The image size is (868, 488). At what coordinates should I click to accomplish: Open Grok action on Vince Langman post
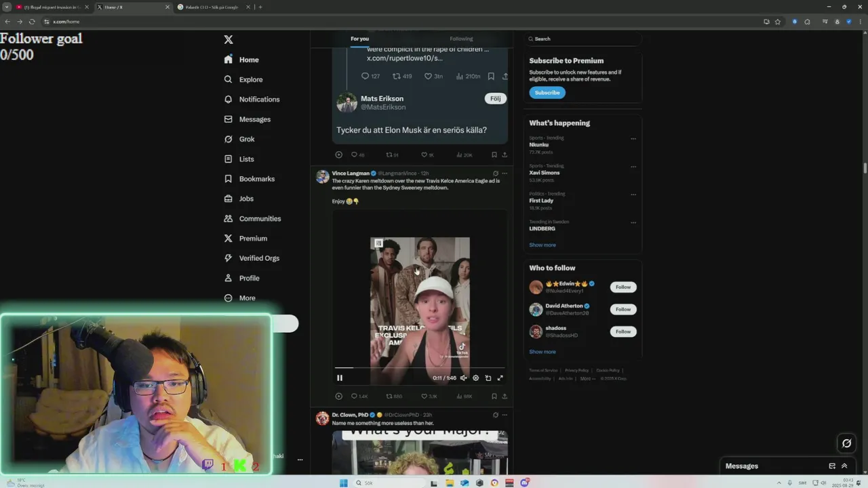tap(496, 174)
